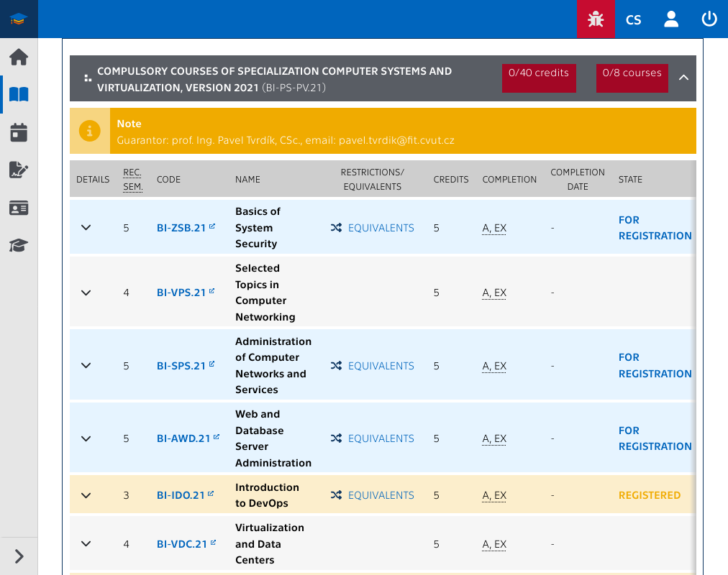Switch language to CS
Viewport: 728px width, 575px height.
tap(633, 19)
